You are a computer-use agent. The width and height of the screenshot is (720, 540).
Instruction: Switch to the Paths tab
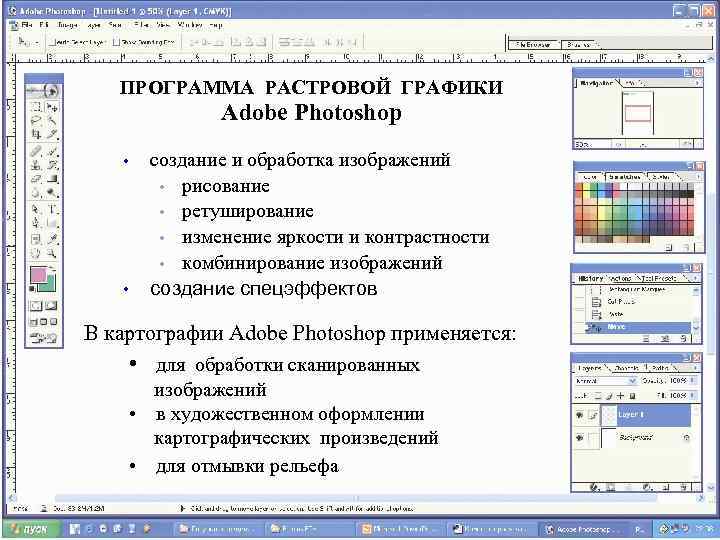(x=661, y=368)
